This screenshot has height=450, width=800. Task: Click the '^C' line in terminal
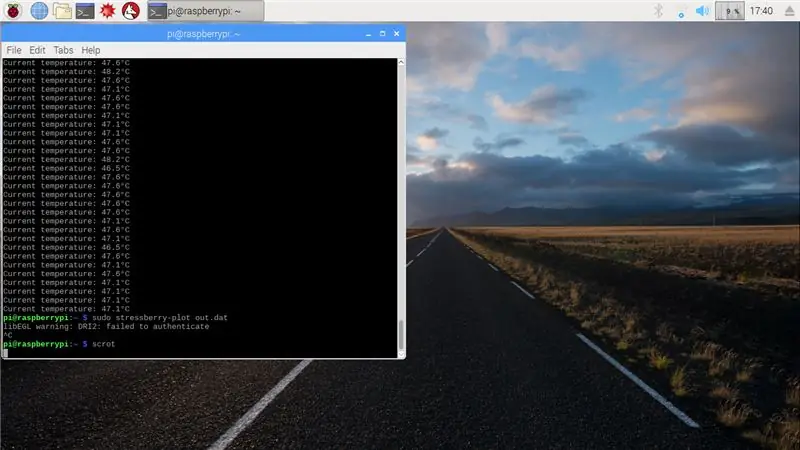[x=8, y=335]
